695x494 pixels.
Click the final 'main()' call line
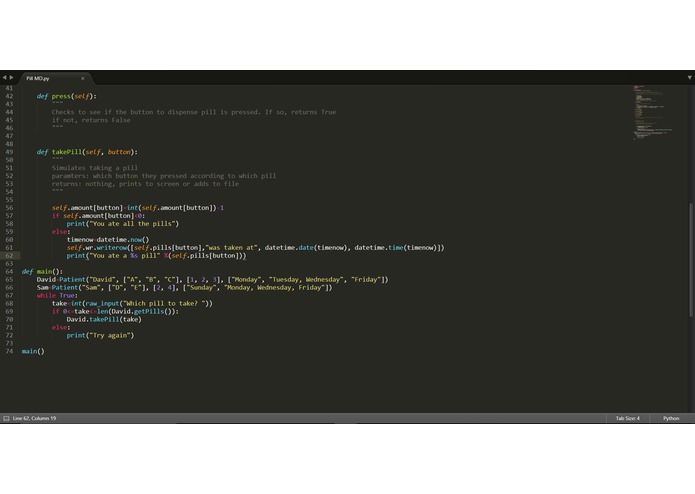click(x=33, y=351)
